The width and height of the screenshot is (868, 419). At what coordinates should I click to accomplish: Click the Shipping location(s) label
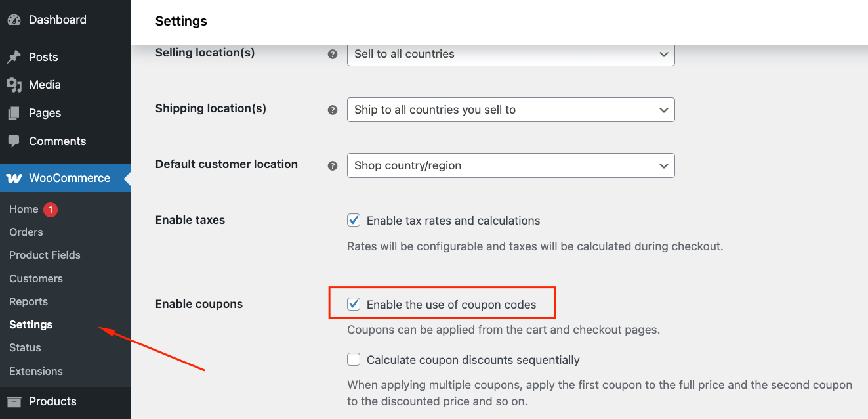[211, 108]
